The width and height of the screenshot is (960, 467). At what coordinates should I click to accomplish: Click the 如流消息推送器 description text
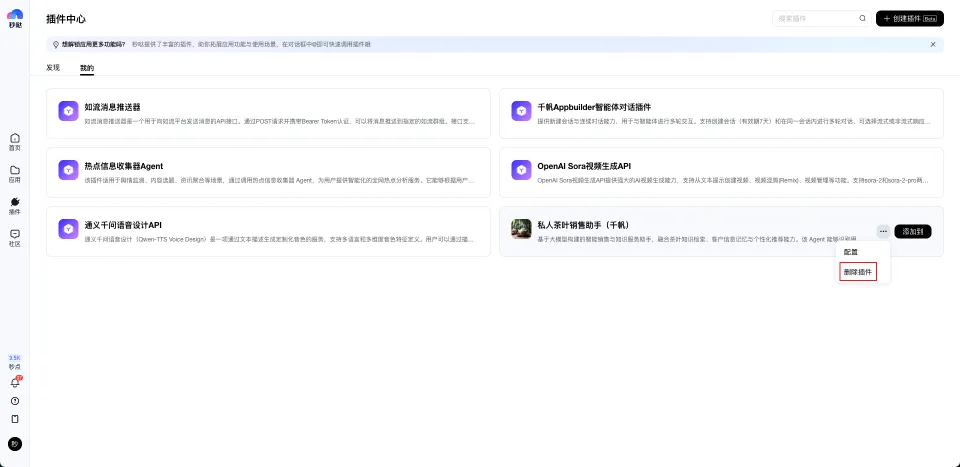pos(279,121)
